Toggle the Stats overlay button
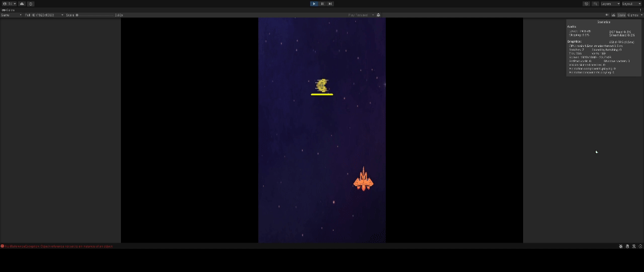 [621, 15]
